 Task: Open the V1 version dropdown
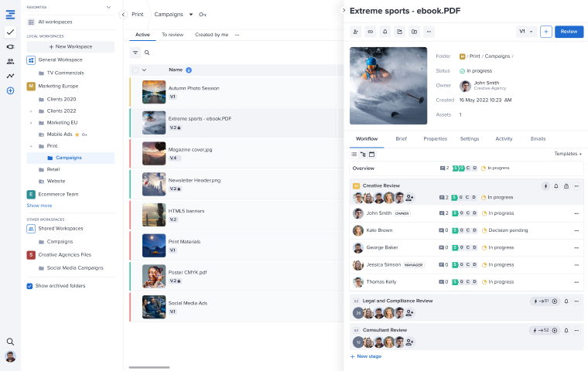[525, 32]
